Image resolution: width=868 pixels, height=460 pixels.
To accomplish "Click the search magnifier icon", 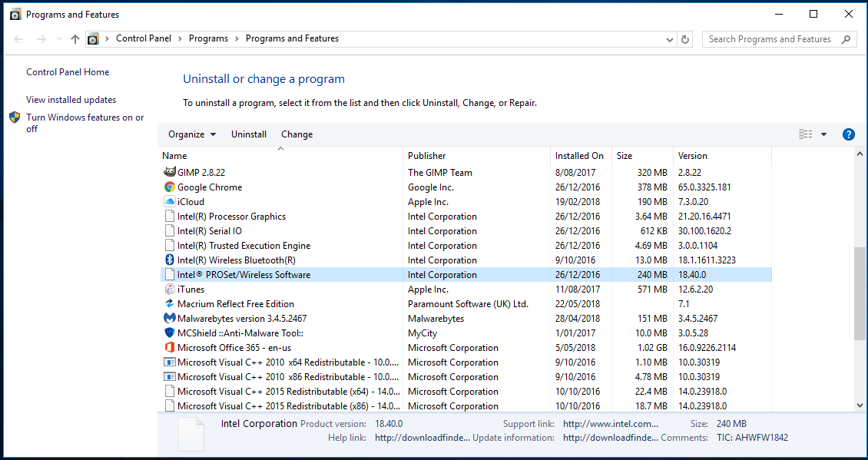I will coord(846,39).
